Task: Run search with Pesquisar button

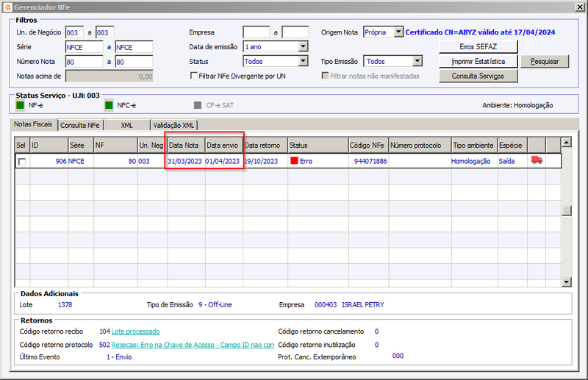Action: [545, 61]
